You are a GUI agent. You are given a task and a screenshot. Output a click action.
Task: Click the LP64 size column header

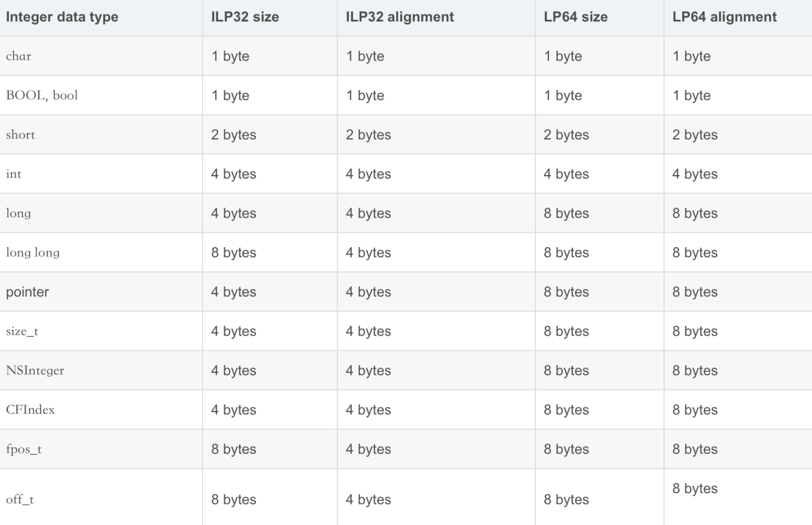576,17
